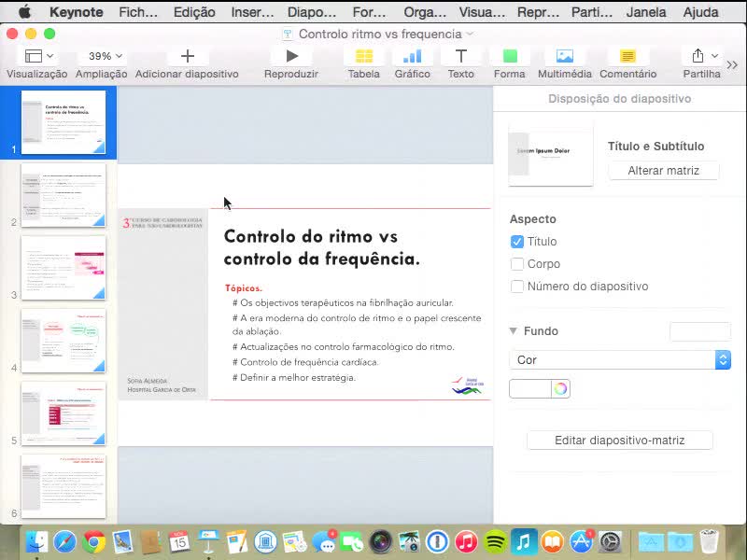Open App Store icon in the dock
Viewport: 747px width, 560px height.
[581, 541]
